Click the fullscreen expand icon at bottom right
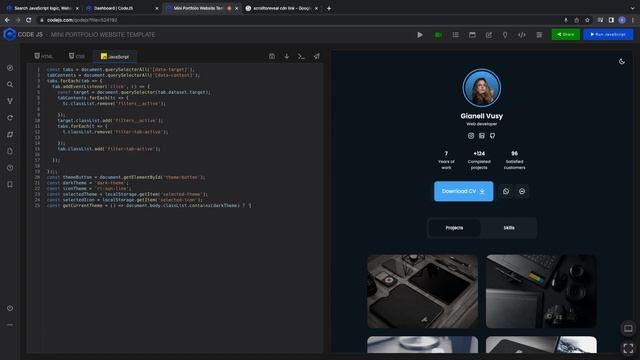Screen dimensions: 640x360 tap(628, 348)
